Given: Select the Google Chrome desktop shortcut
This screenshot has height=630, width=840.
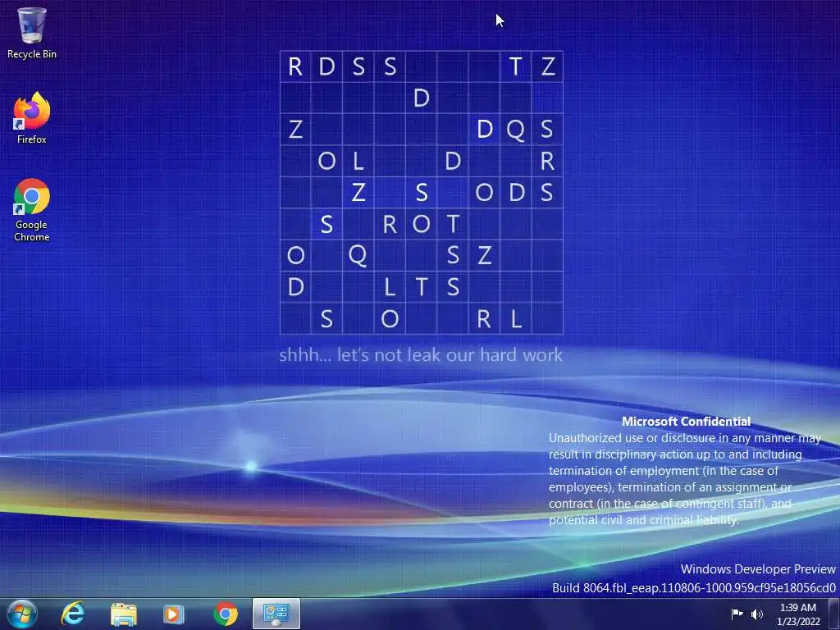Looking at the screenshot, I should coord(32,210).
